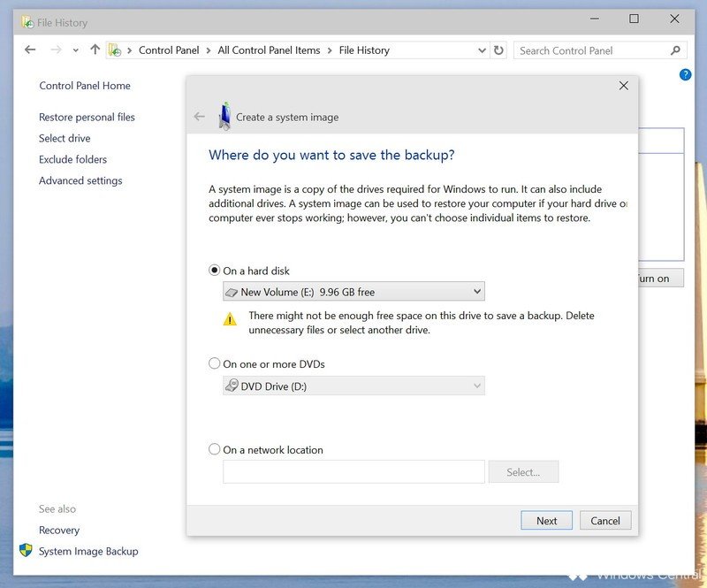Close the Create a system image dialog

(624, 86)
